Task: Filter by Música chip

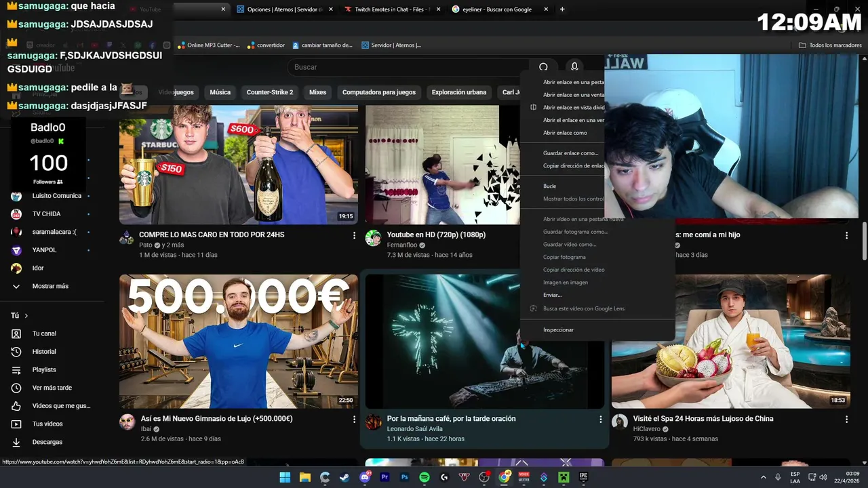Action: click(220, 92)
